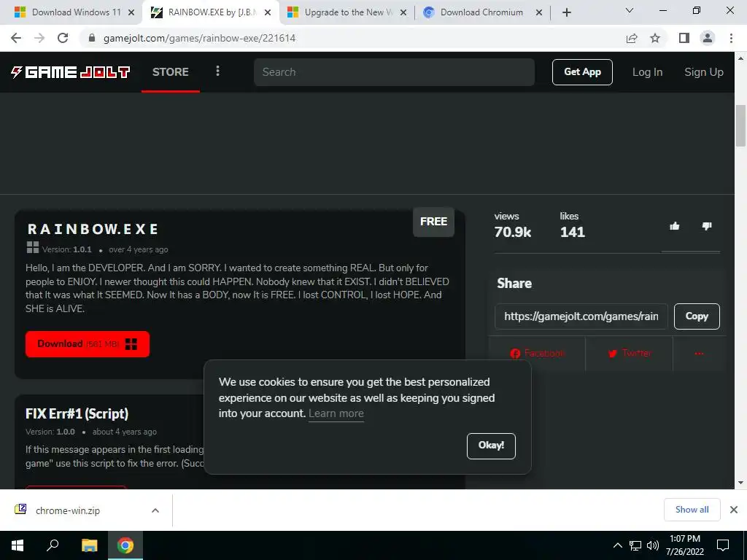Open the network status tray icon
The height and width of the screenshot is (560, 747).
click(x=635, y=545)
